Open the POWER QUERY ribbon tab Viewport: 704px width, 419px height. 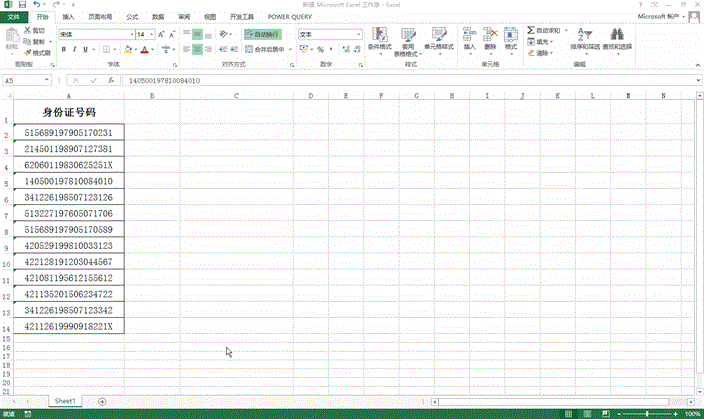coord(290,17)
